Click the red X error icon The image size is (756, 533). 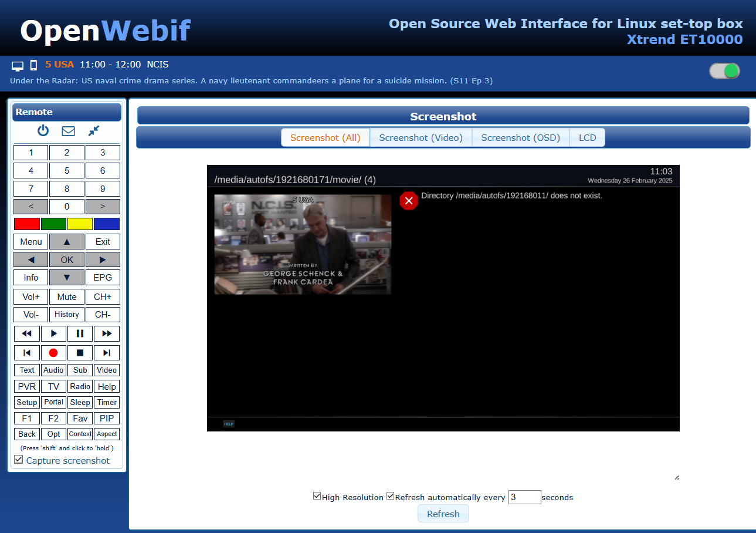pos(409,201)
